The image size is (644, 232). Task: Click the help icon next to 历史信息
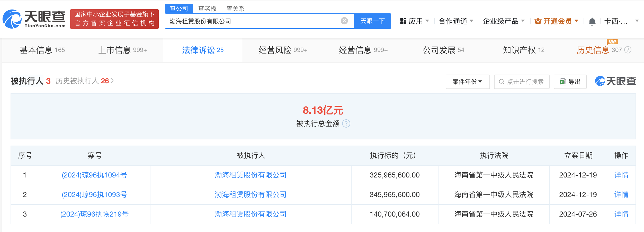628,50
